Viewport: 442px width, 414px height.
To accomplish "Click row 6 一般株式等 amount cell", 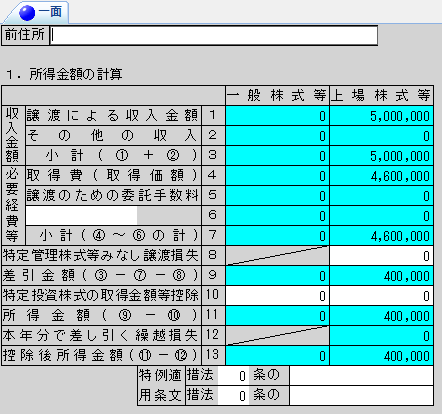I will point(277,216).
